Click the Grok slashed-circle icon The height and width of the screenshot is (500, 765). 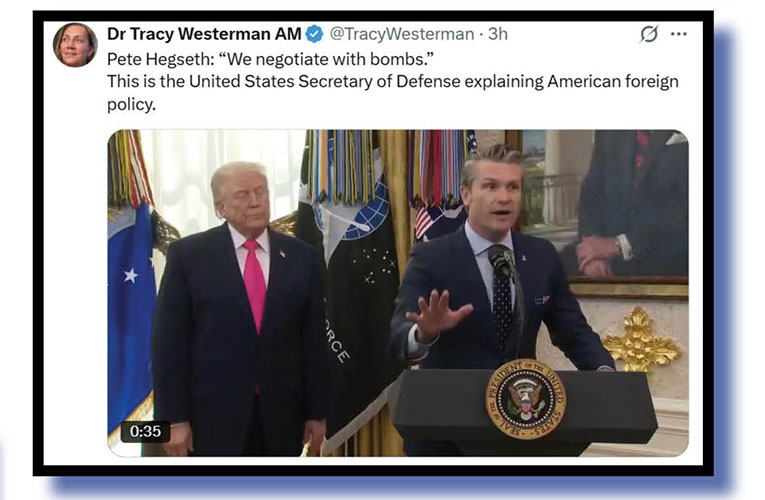[x=648, y=34]
